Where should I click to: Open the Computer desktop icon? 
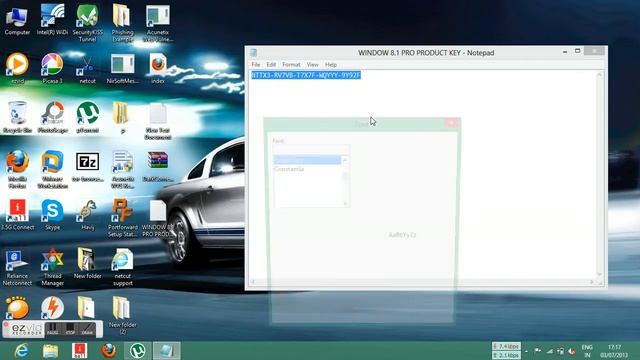coord(17,20)
